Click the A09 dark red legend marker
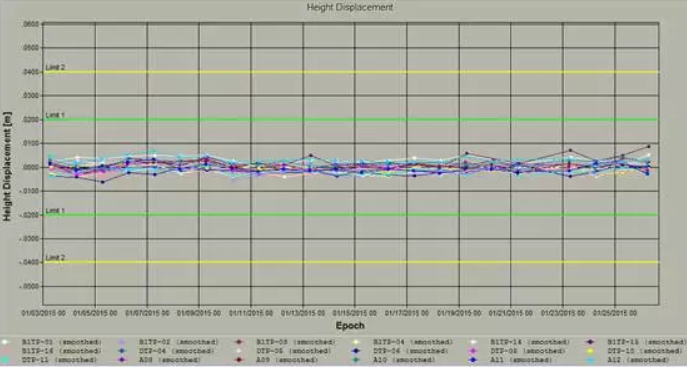687x367 pixels. pyautogui.click(x=239, y=360)
